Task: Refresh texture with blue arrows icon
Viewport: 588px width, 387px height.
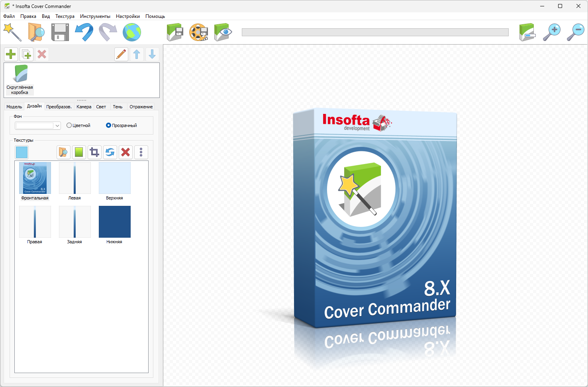Action: [110, 152]
